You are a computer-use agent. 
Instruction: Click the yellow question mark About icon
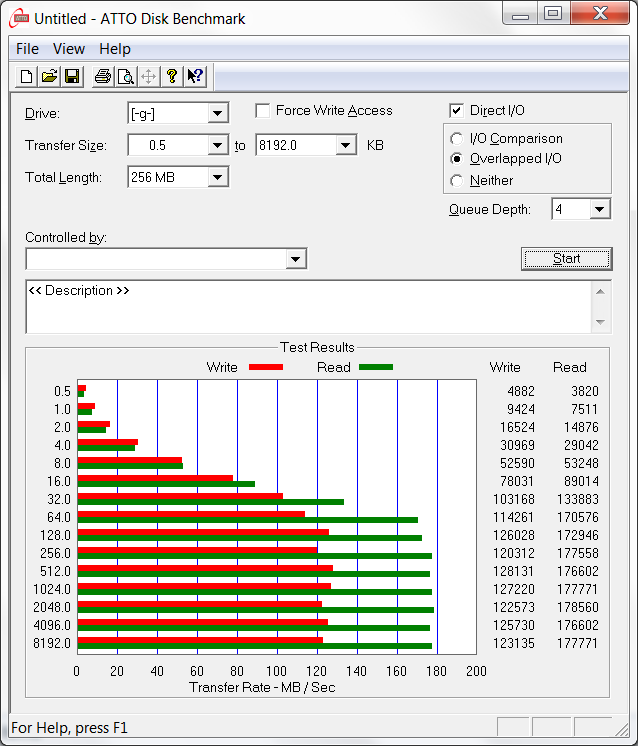point(172,76)
